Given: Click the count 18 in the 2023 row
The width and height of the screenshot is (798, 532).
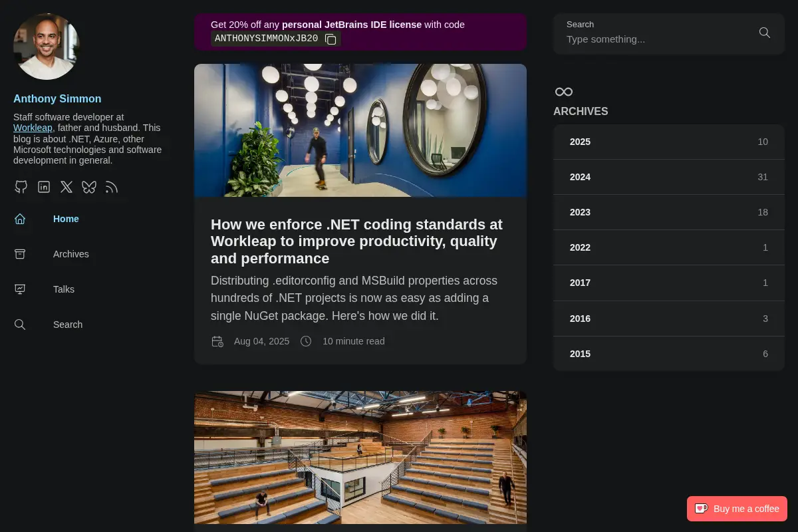Looking at the screenshot, I should pyautogui.click(x=763, y=212).
